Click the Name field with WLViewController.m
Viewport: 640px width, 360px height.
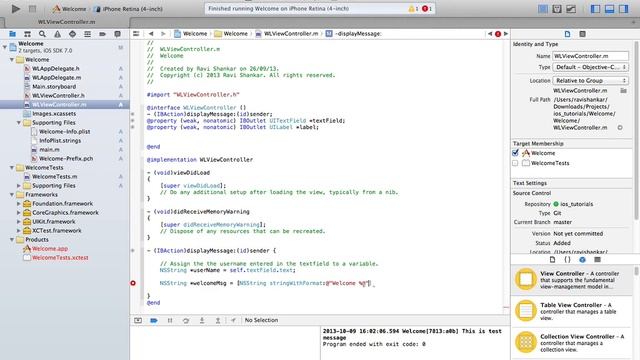(x=590, y=56)
